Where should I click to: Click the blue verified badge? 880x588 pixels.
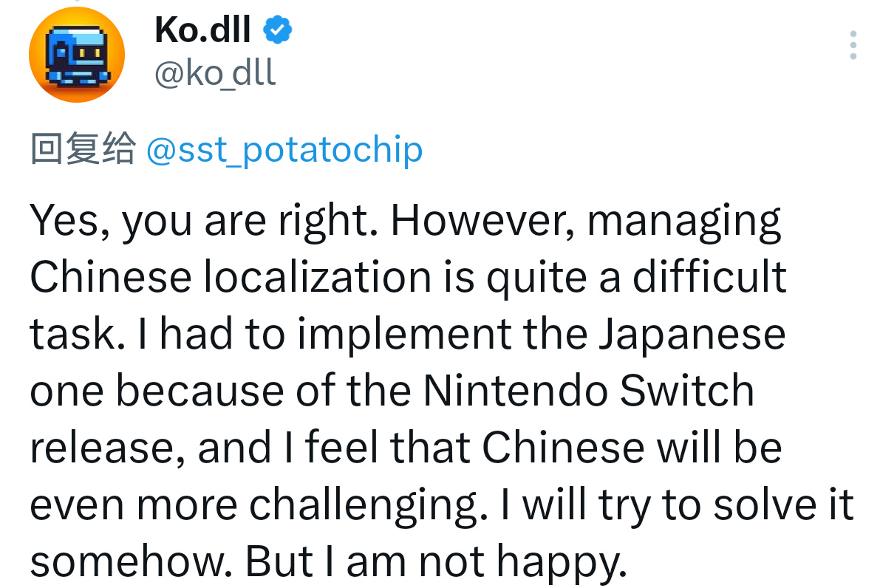point(277,30)
